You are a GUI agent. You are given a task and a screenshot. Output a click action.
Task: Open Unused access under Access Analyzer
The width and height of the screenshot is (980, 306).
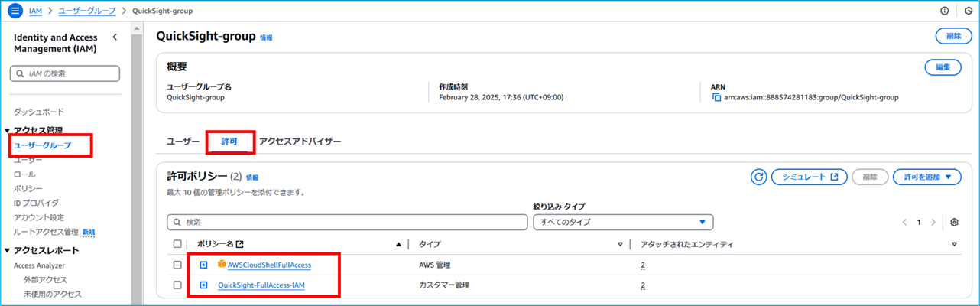[53, 294]
